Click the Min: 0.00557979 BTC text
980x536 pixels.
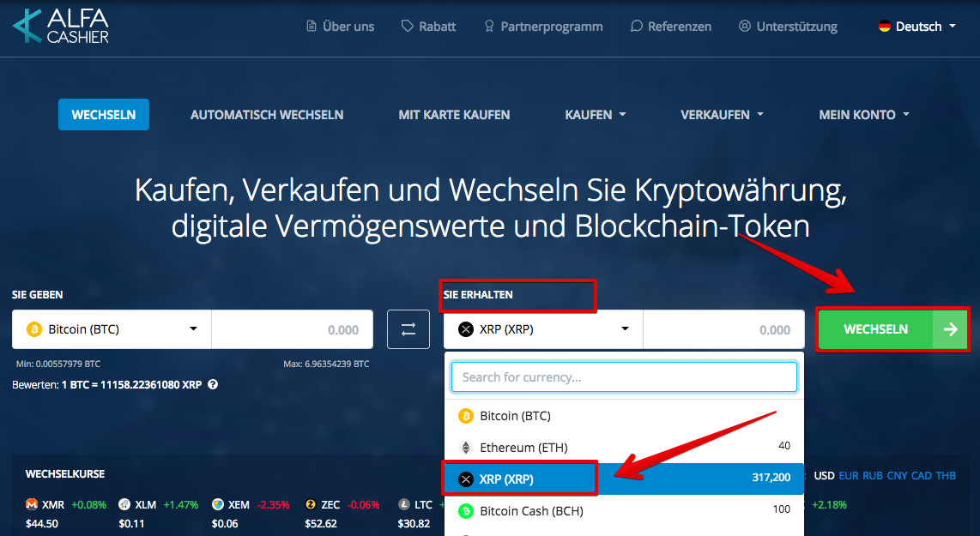(58, 364)
